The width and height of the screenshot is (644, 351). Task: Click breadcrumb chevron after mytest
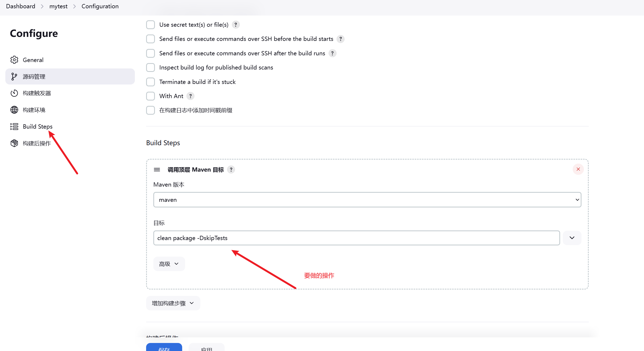(75, 6)
